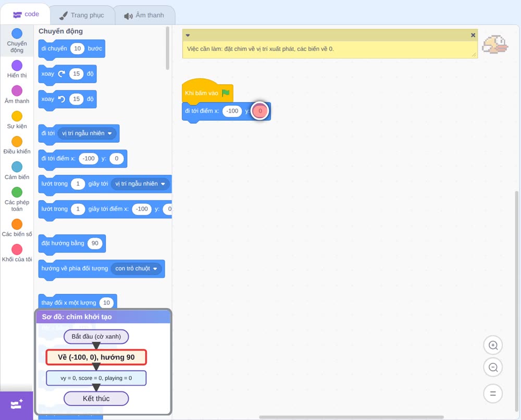521x420 pixels.
Task: Select the Điều khiển category circle
Action: (17, 142)
